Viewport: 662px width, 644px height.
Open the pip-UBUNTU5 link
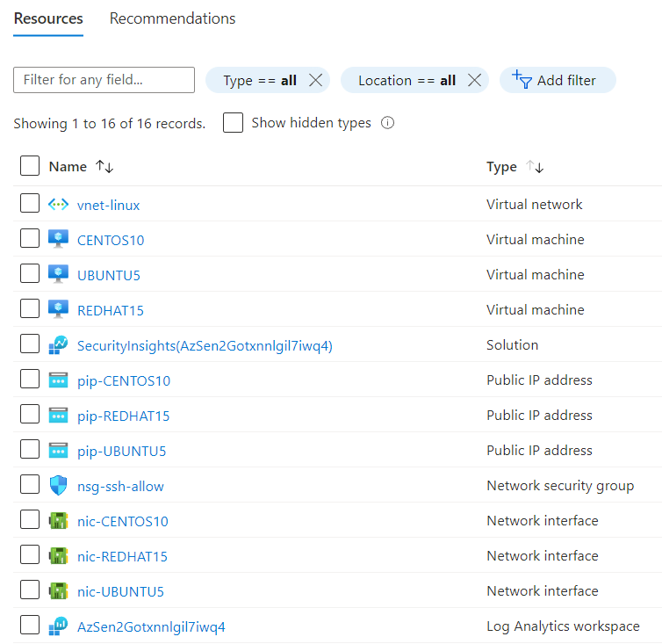pos(121,452)
